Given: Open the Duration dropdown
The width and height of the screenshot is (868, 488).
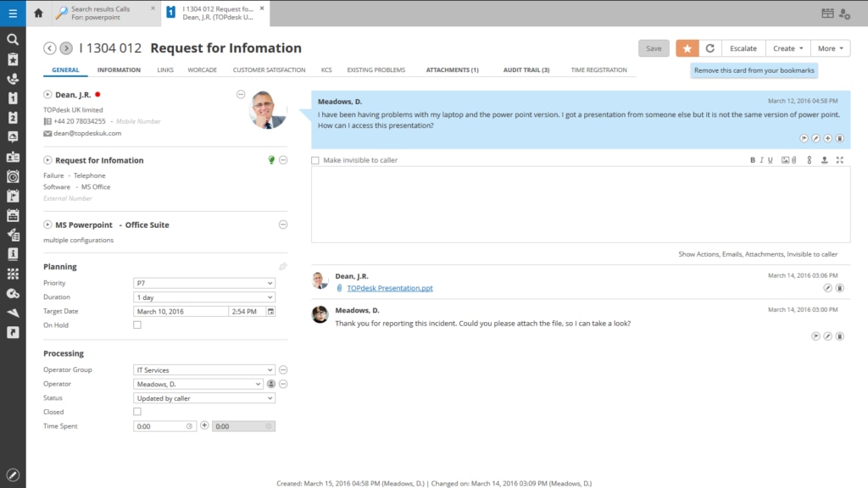Looking at the screenshot, I should tap(203, 297).
